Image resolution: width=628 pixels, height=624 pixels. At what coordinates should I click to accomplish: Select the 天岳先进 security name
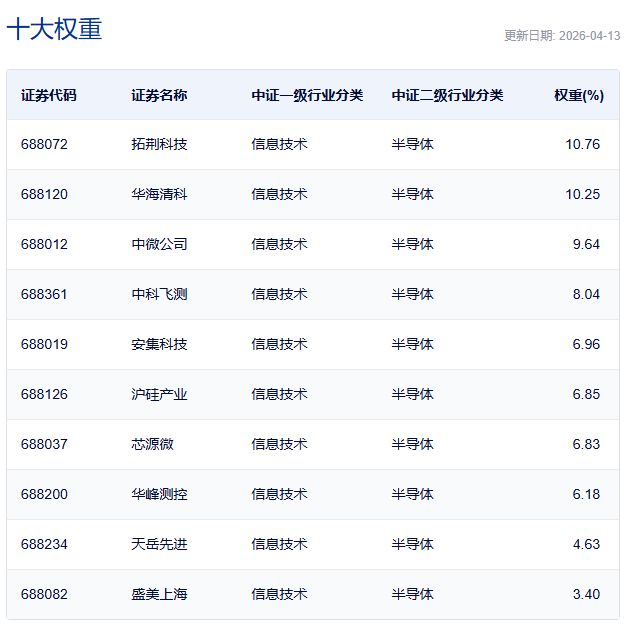(x=159, y=544)
